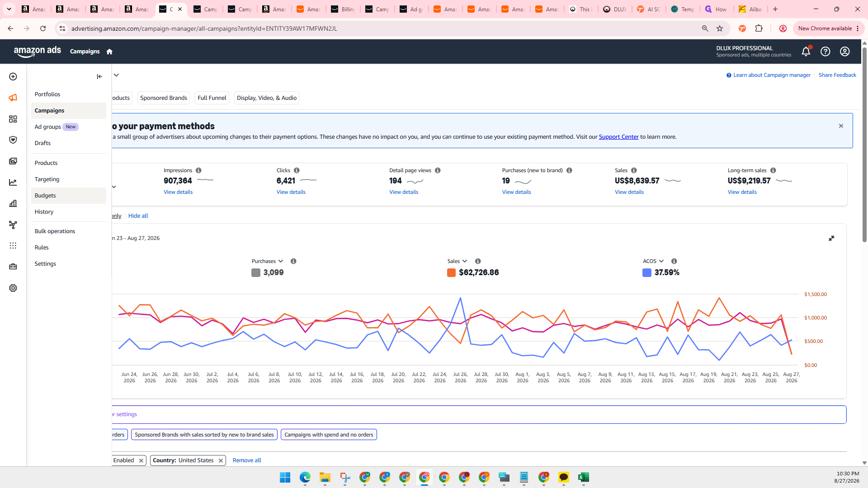Switch to Full Funnel tab
The width and height of the screenshot is (868, 488).
click(x=212, y=98)
